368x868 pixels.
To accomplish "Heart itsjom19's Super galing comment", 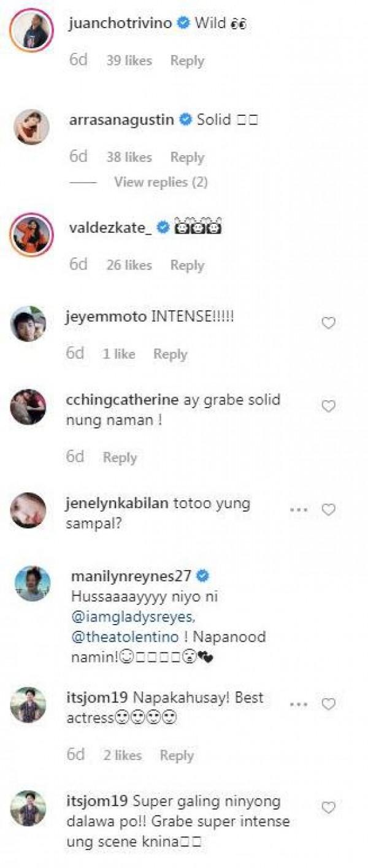I will [x=329, y=808].
